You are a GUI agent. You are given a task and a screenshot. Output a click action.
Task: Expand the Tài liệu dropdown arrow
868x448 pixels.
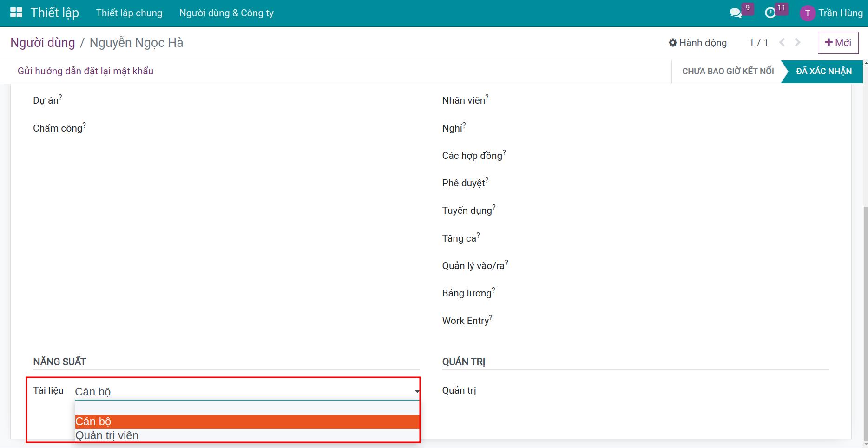tap(417, 392)
